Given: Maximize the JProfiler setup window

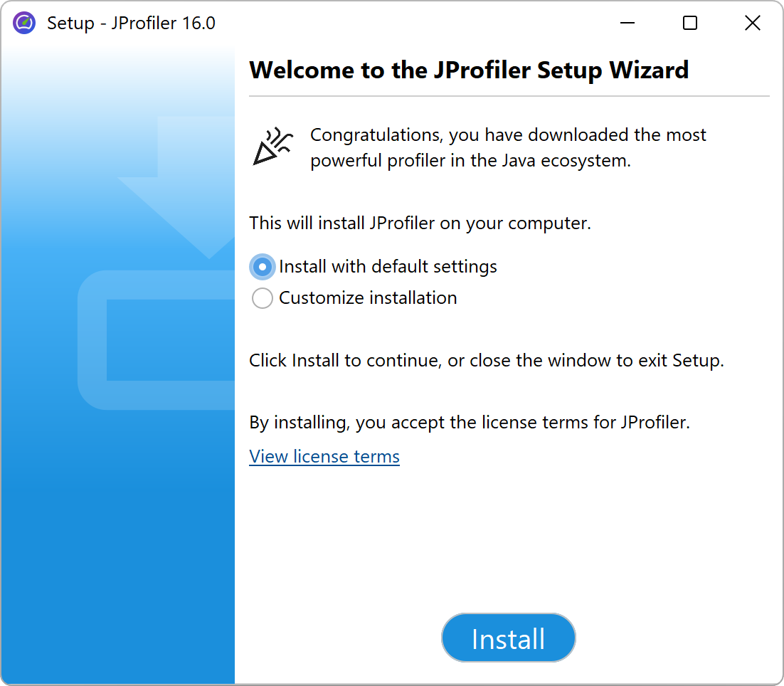Looking at the screenshot, I should [x=689, y=23].
